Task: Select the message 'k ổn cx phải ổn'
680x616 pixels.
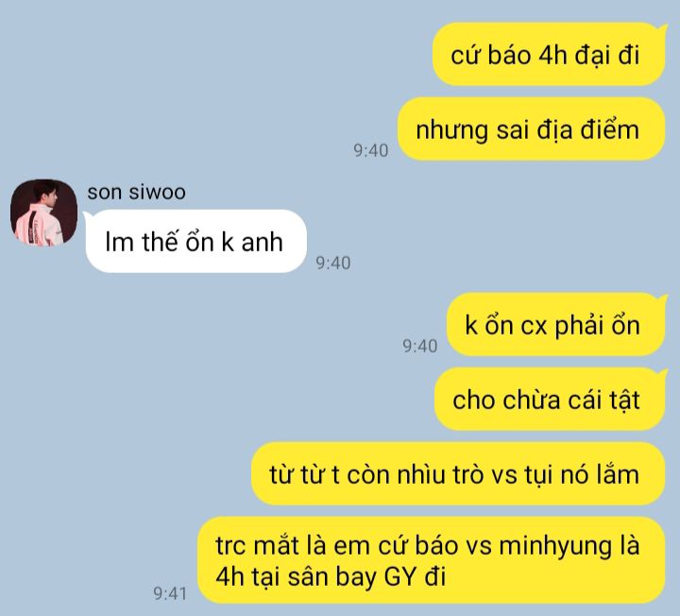Action: (x=556, y=324)
